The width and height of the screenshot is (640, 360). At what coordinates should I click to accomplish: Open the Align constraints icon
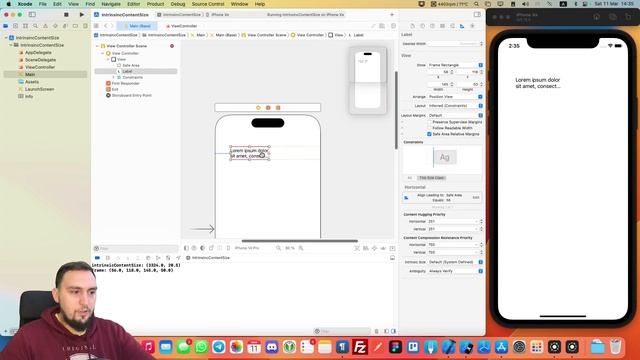tap(366, 248)
